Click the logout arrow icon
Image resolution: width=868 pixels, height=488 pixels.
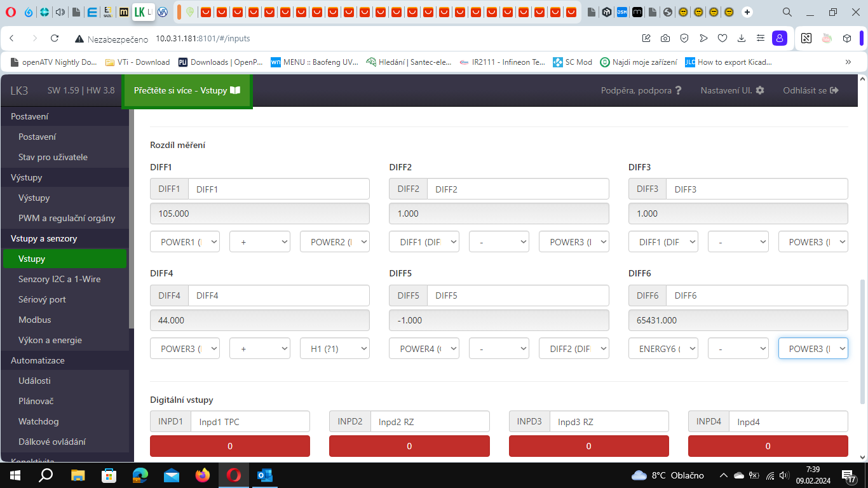pyautogui.click(x=834, y=90)
